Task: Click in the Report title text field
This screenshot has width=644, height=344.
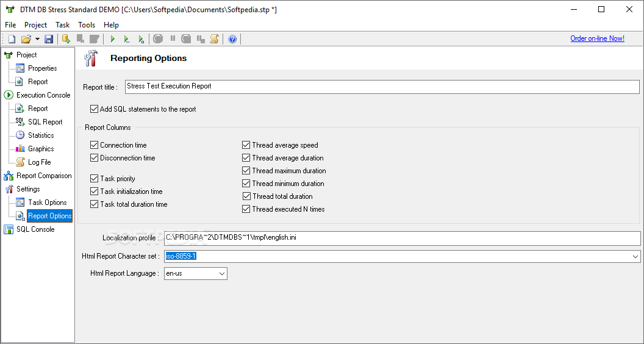Action: (382, 87)
